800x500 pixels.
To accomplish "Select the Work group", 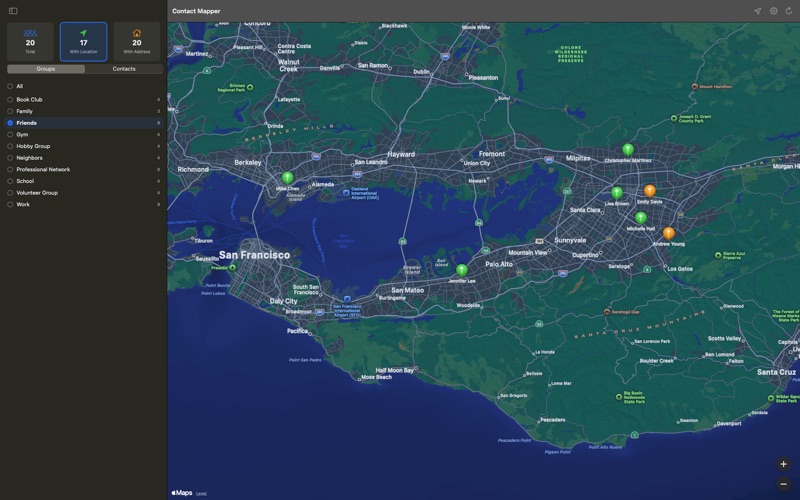I will pyautogui.click(x=84, y=205).
